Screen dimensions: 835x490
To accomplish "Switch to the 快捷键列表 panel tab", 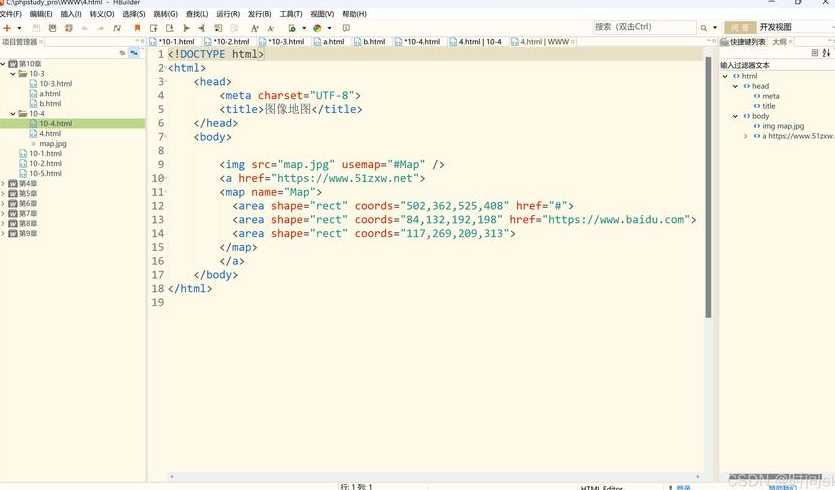I will [x=743, y=42].
